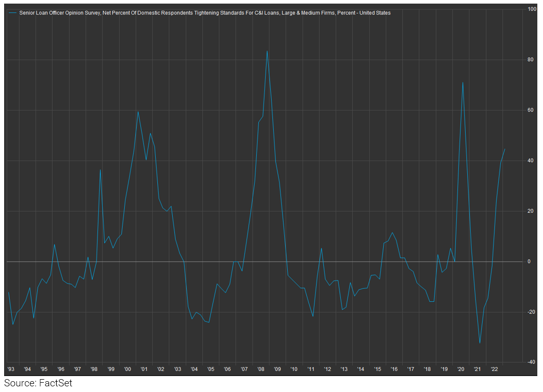Click the blue legend line marker
543x392 pixels.
[13, 13]
